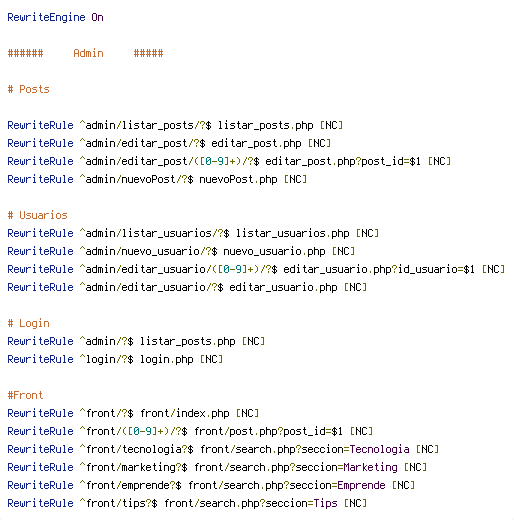The width and height of the screenshot is (514, 520).
Task: Click the 'Marketing' seccion value
Action: pyautogui.click(x=370, y=467)
